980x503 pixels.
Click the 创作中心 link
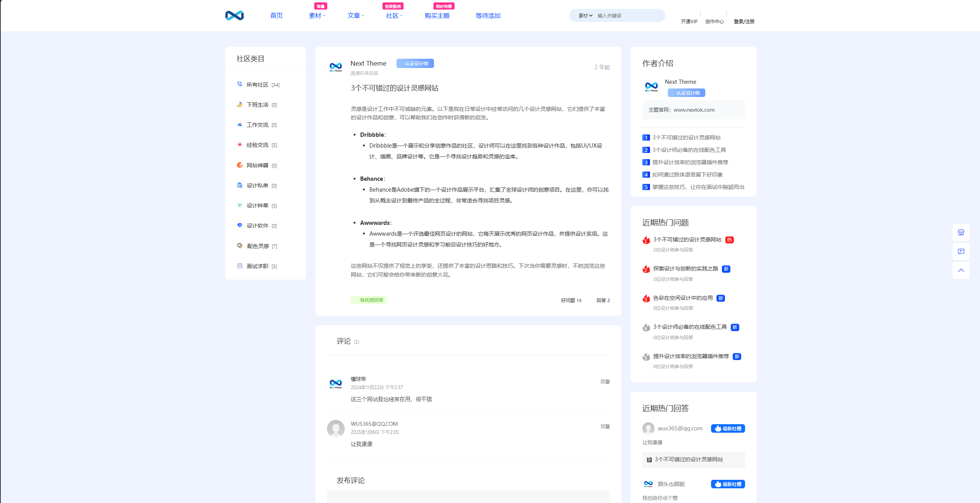click(x=715, y=21)
